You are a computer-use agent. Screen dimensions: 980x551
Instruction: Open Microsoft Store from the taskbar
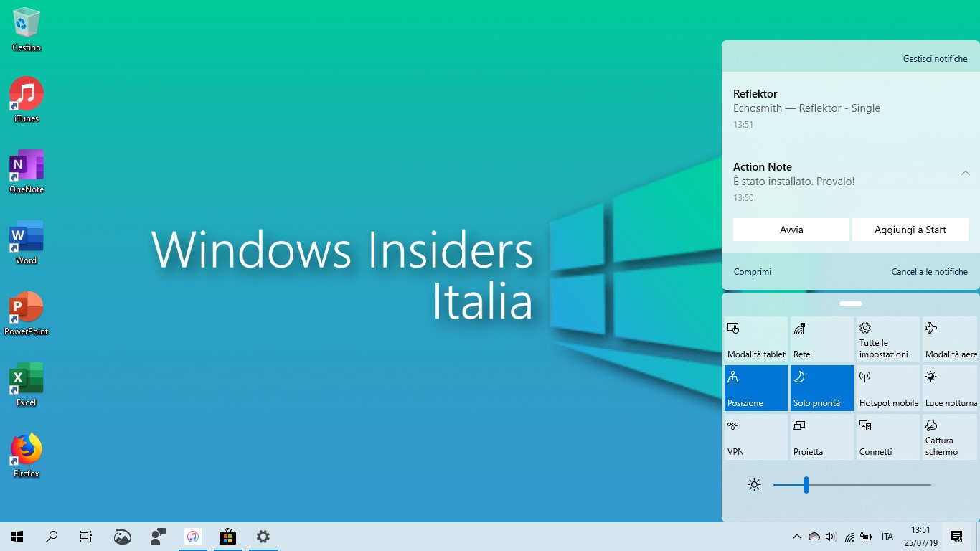point(227,537)
